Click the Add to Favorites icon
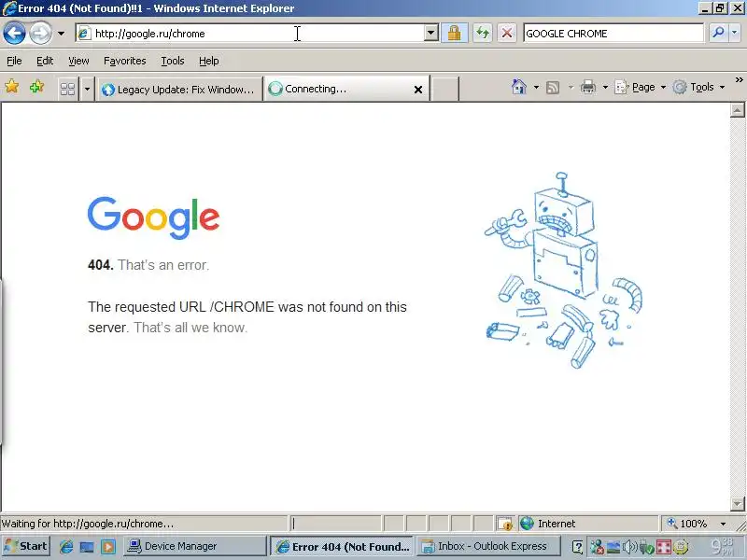The height and width of the screenshot is (560, 747). (36, 87)
